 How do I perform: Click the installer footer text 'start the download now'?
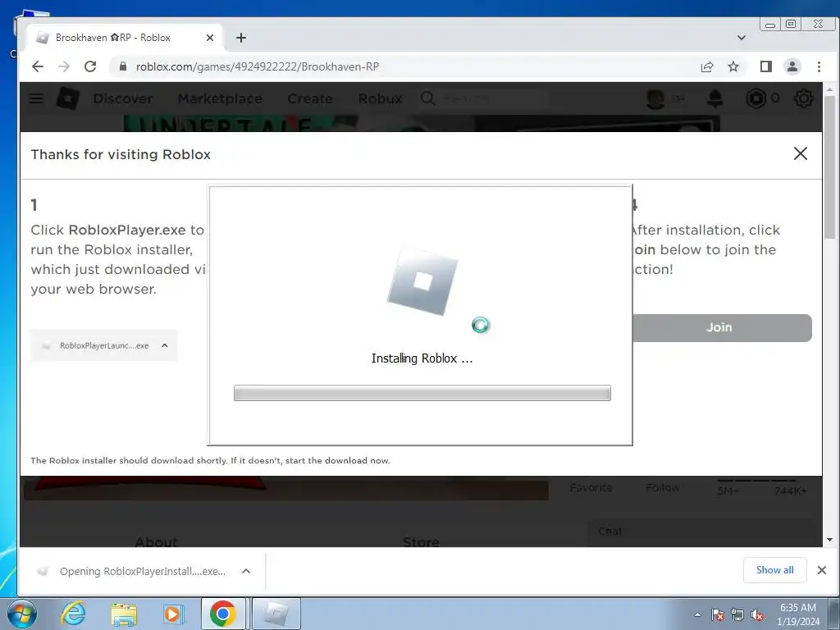[x=337, y=461]
